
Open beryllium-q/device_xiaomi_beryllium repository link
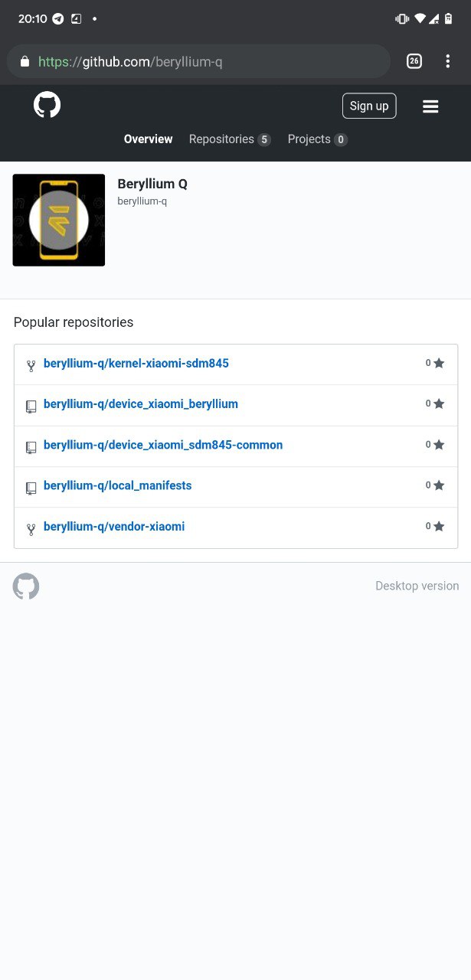click(141, 403)
